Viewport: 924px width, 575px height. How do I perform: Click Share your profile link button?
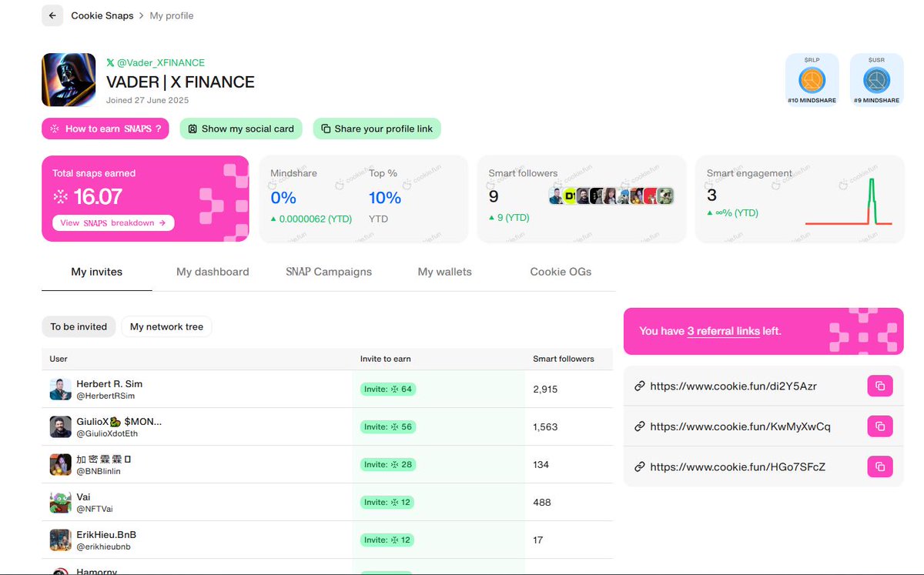pos(377,129)
